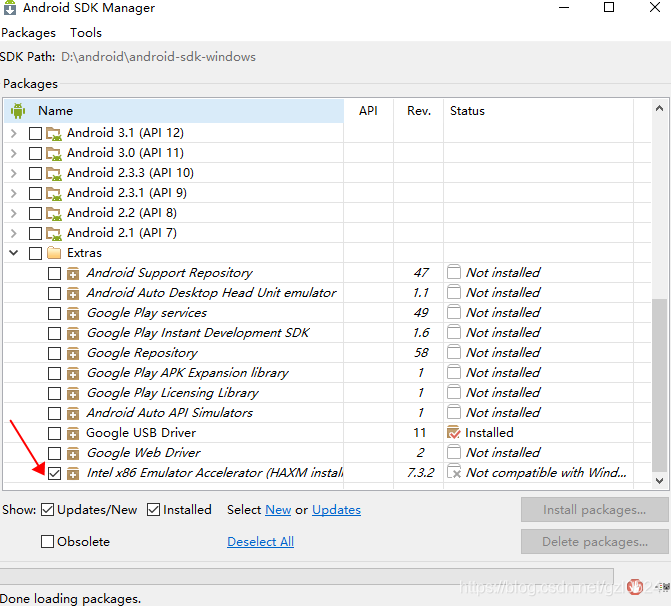Click the Android 3.0 (API 11) folder icon
This screenshot has height=606, width=671.
click(x=54, y=154)
